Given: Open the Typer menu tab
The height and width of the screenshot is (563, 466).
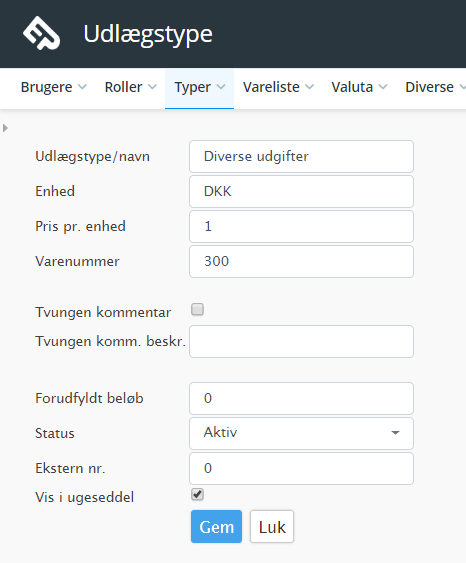Looking at the screenshot, I should point(200,89).
